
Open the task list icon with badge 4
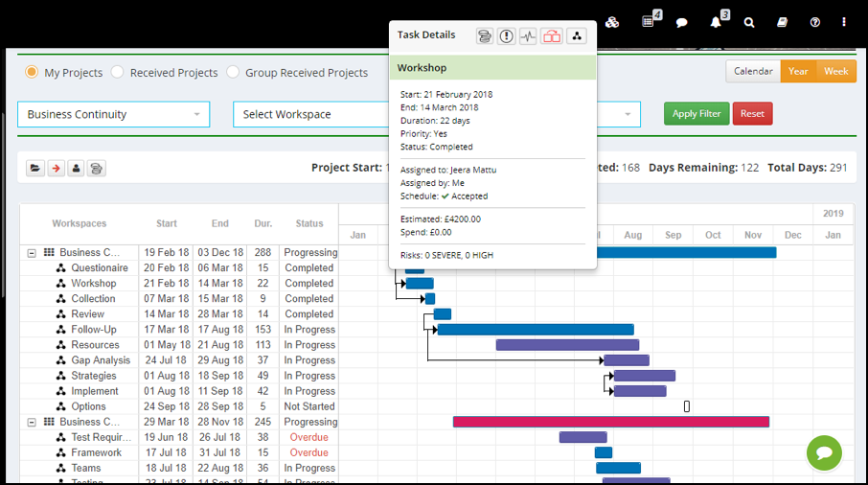click(649, 21)
